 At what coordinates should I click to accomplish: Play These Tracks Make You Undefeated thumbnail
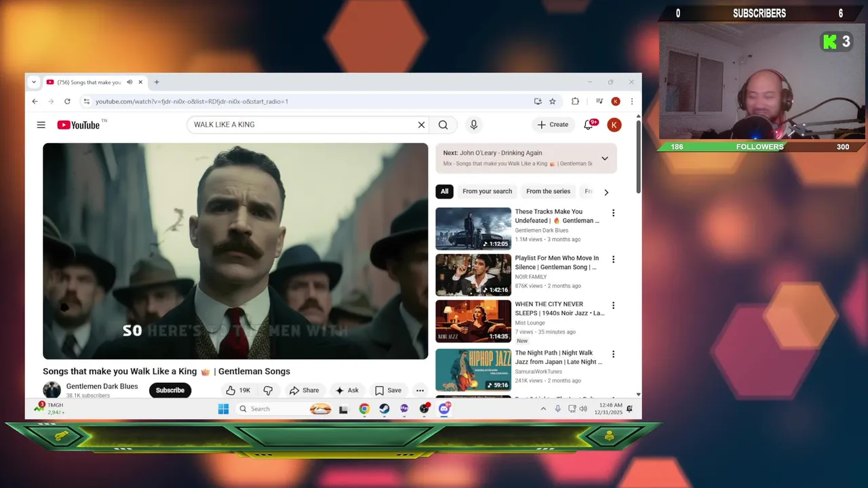(473, 228)
